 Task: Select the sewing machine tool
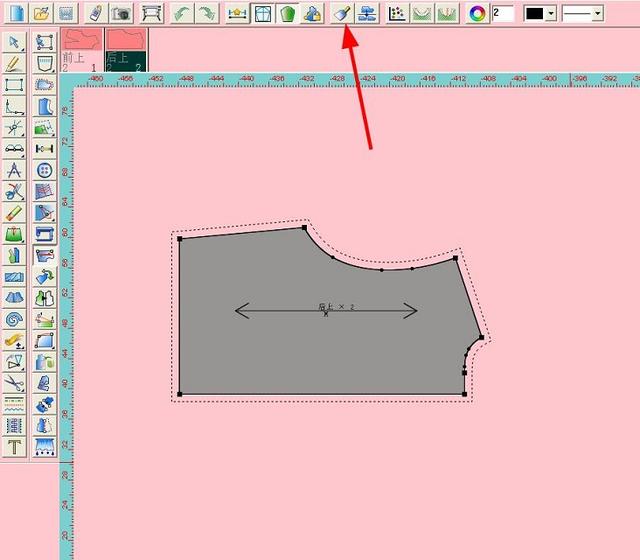coord(44,234)
